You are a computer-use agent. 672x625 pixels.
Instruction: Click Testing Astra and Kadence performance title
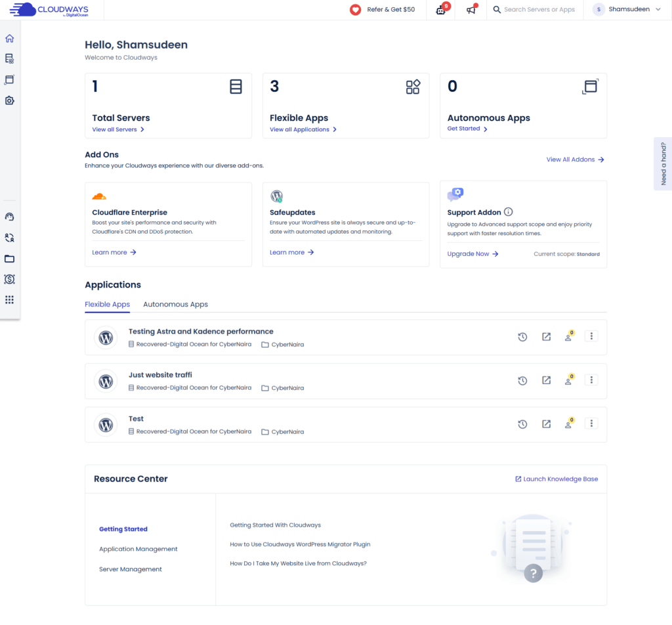click(x=201, y=332)
